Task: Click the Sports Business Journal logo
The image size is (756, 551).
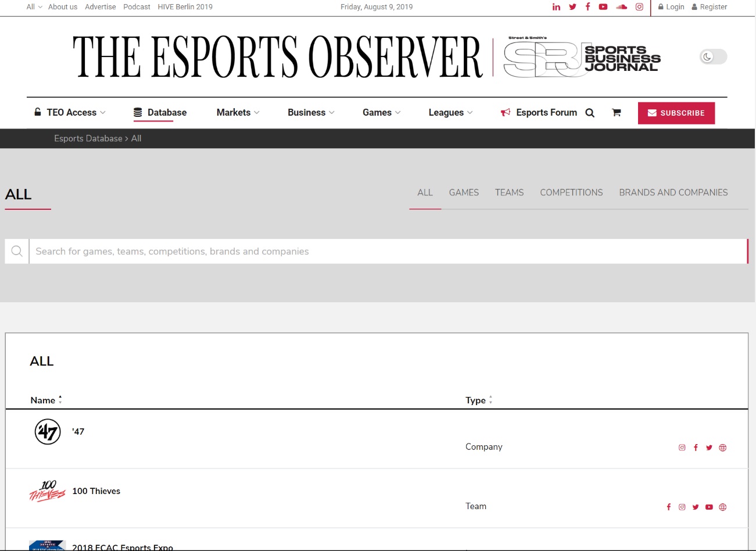Action: point(582,56)
